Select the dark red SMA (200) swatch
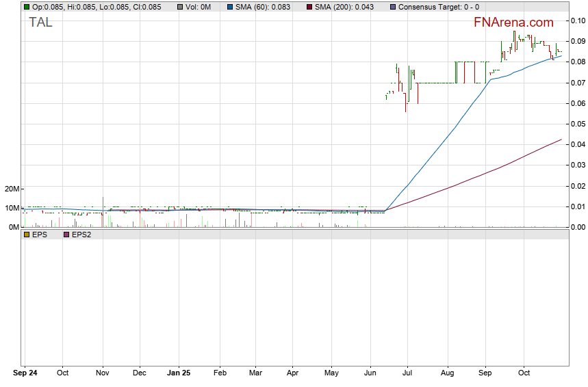The image size is (588, 387). click(x=309, y=8)
